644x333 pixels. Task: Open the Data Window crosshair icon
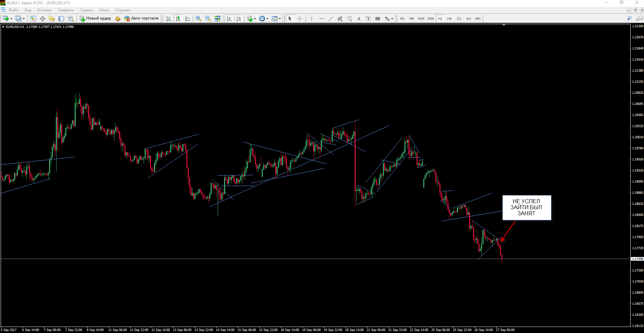(x=42, y=18)
